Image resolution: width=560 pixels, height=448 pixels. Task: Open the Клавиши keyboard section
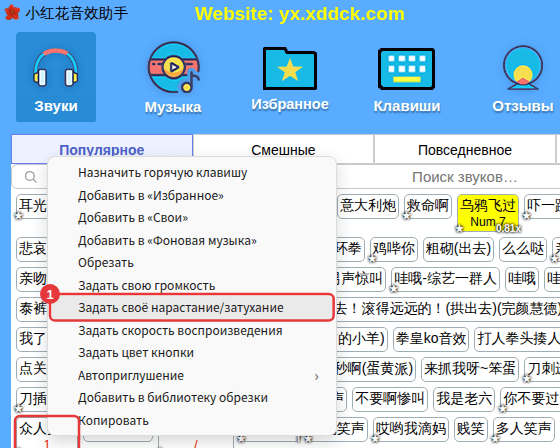tap(407, 80)
